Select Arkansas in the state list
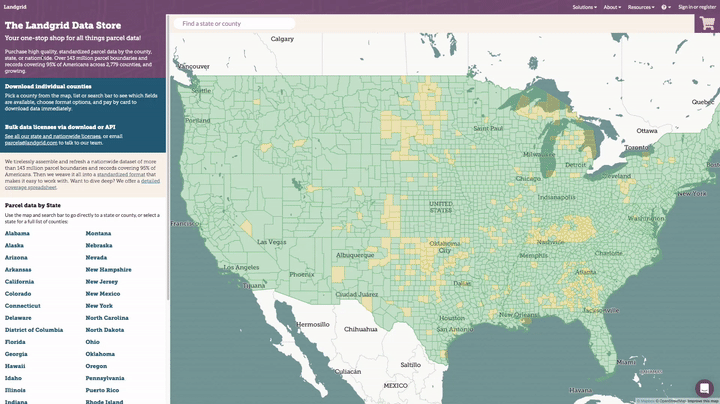 click(18, 269)
